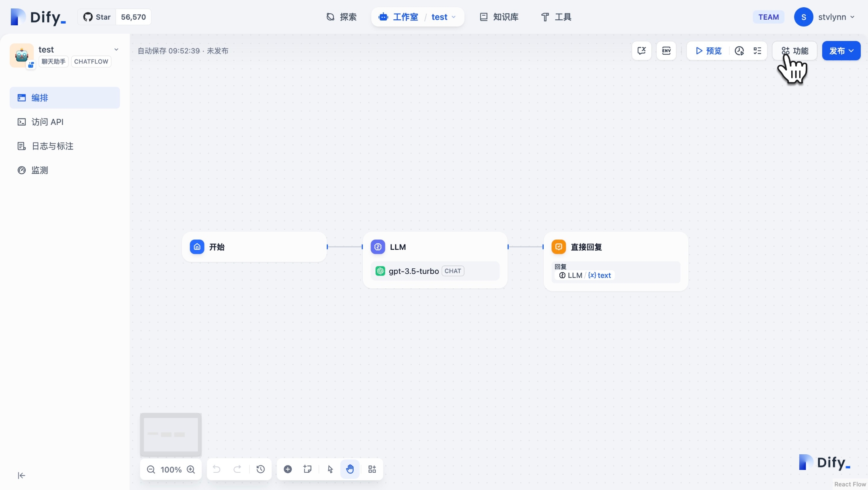Go to 访问 API in sidebar

pos(47,122)
